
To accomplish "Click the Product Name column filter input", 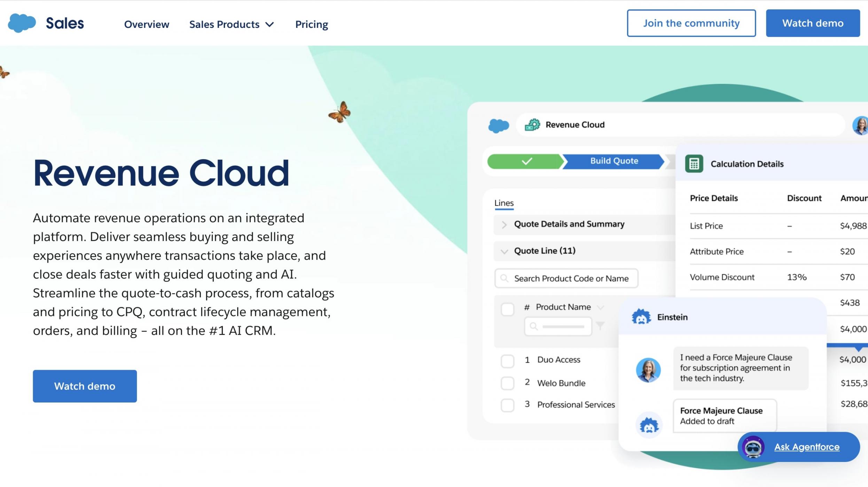I will [558, 326].
